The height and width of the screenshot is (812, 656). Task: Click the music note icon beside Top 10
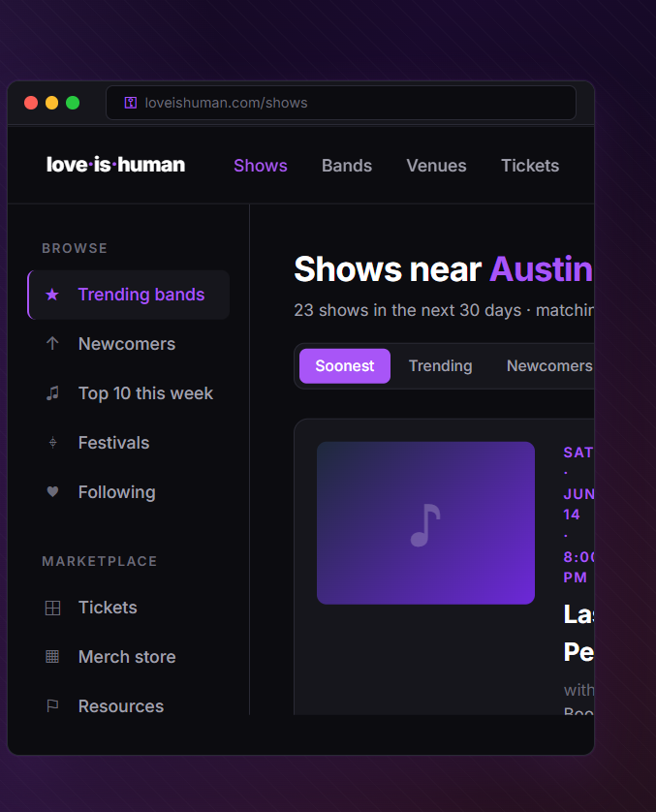pos(52,393)
